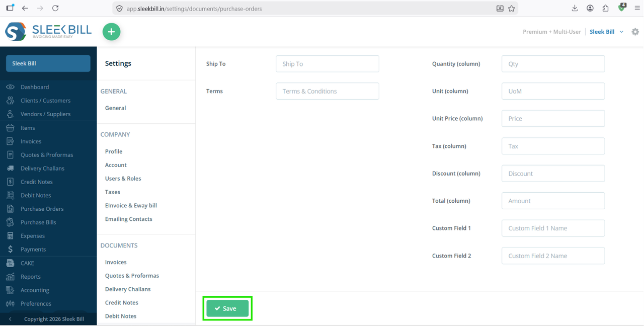This screenshot has height=326, width=644.
Task: Open General settings section
Action: (x=115, y=108)
